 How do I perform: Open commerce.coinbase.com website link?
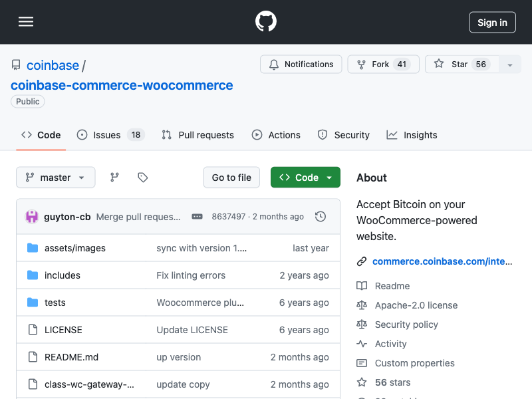(442, 261)
